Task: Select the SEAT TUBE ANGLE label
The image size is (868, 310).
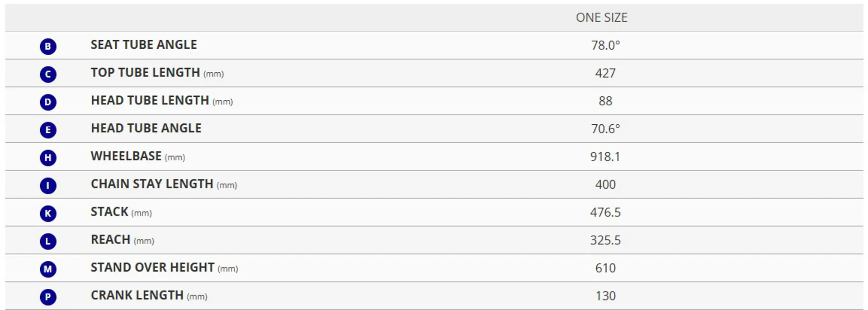Action: click(x=144, y=45)
